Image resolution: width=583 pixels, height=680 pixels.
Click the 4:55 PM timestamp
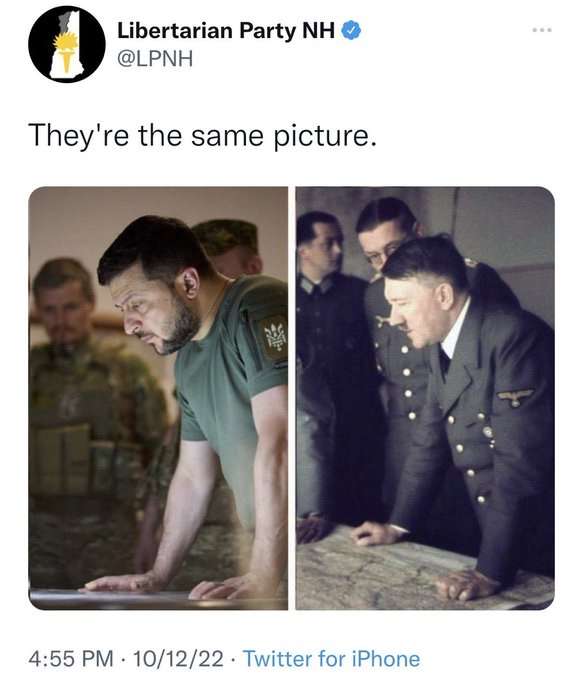point(71,658)
